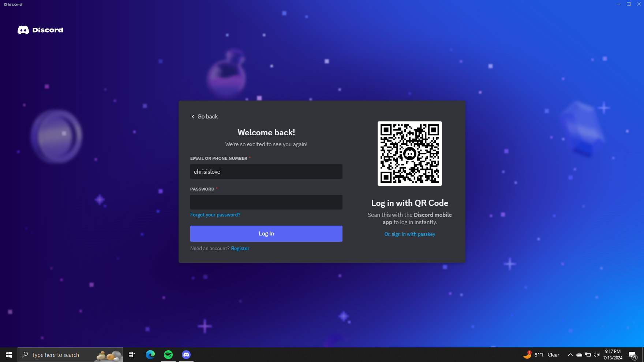Screen dimensions: 644x362
Task: Open the Register link to create an account
Action: tap(240, 248)
